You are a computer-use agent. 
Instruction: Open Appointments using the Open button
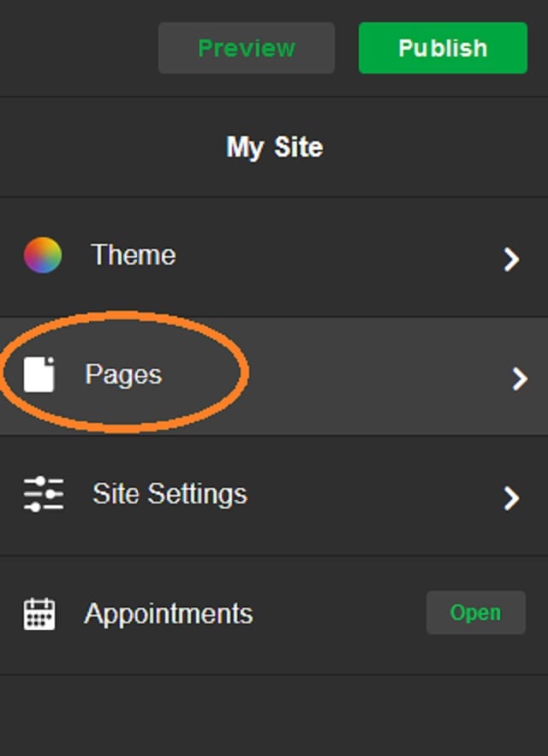pos(475,612)
